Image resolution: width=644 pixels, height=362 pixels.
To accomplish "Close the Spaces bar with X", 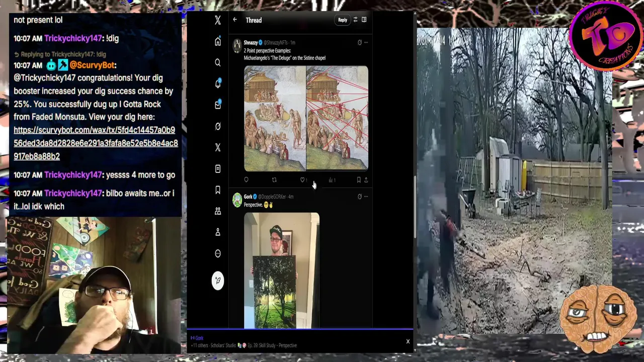I will pos(408,342).
